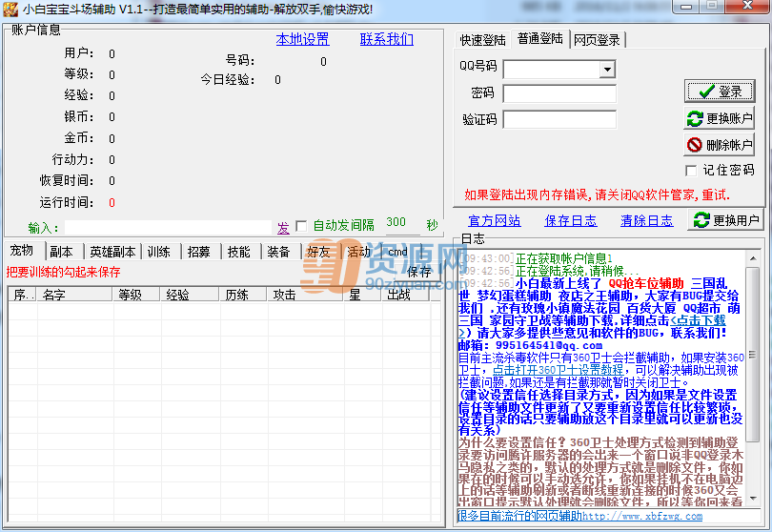Click the 保存 save button in the pet panel
This screenshot has height=532, width=772.
419,272
